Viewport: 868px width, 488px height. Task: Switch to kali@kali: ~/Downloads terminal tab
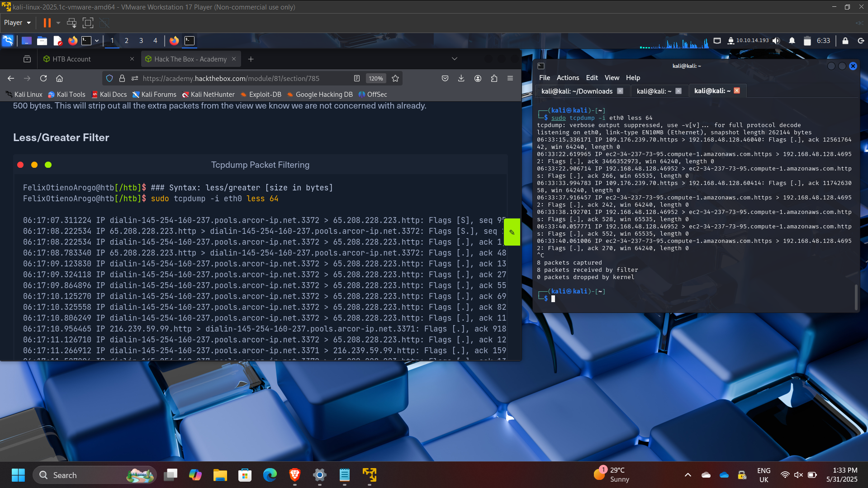pyautogui.click(x=577, y=91)
